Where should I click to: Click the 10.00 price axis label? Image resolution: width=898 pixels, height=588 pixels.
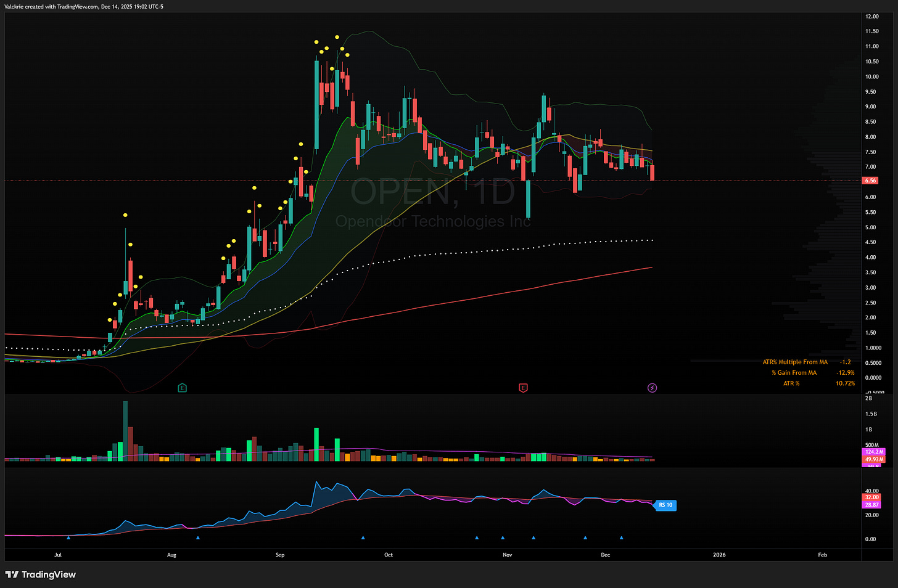point(872,77)
